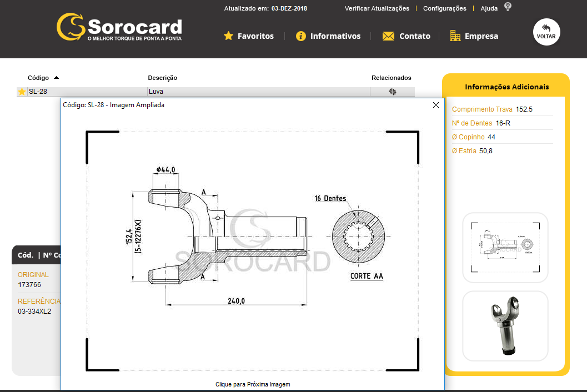Select the technical drawing thumbnail
Viewport: 587px width, 392px height.
click(x=505, y=248)
